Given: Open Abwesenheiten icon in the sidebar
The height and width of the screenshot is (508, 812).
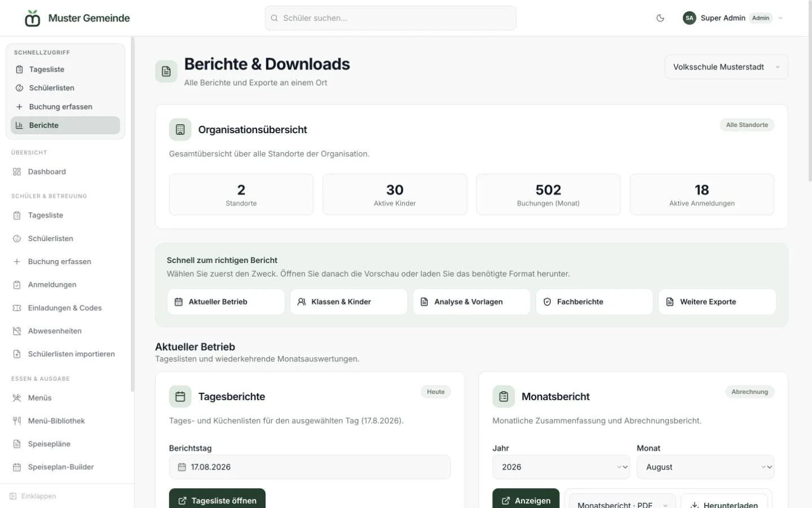Looking at the screenshot, I should click(x=17, y=331).
